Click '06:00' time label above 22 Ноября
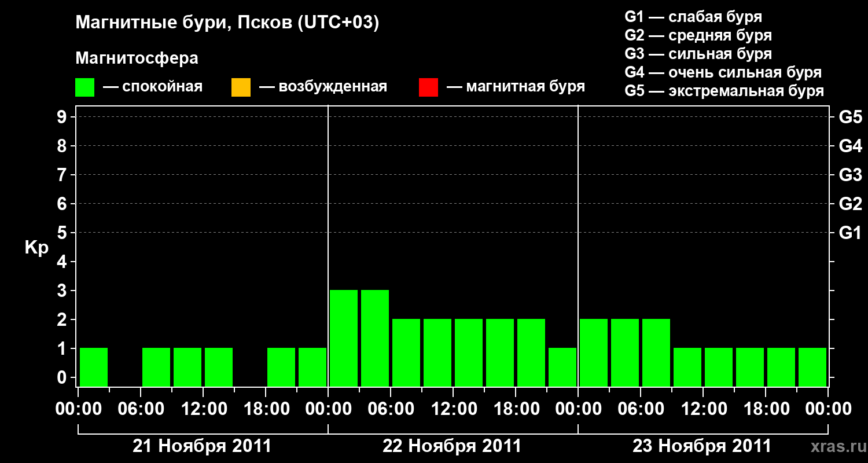This screenshot has height=463, width=868. (x=391, y=409)
